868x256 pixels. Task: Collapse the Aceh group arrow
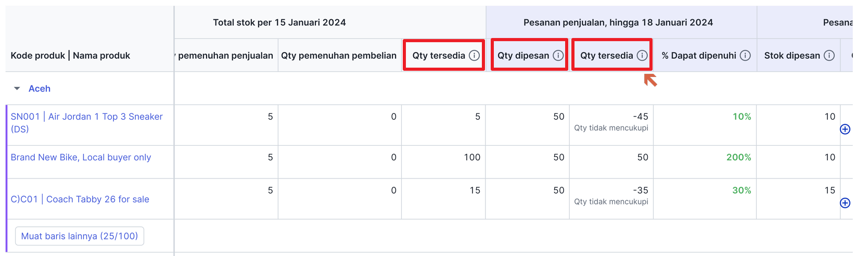tap(17, 88)
